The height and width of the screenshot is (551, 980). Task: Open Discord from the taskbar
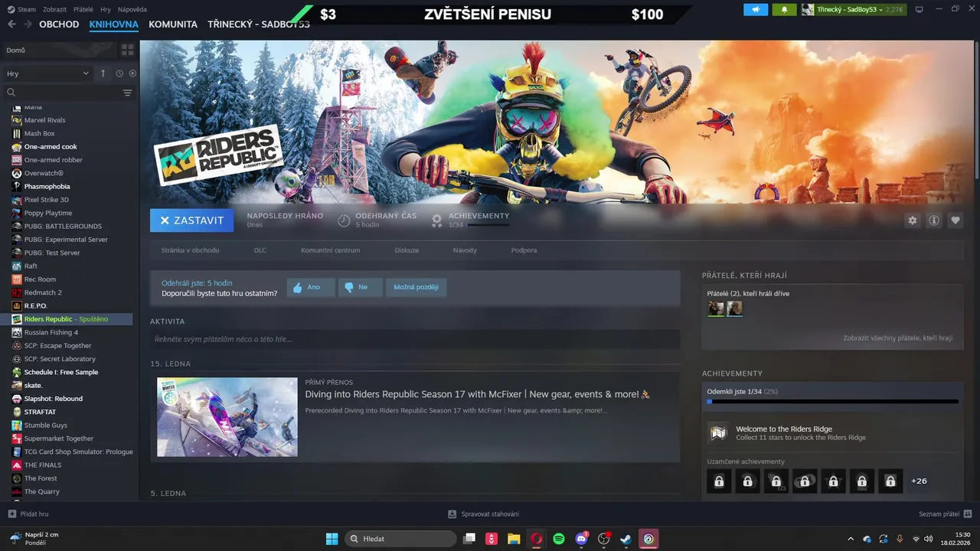click(x=581, y=539)
